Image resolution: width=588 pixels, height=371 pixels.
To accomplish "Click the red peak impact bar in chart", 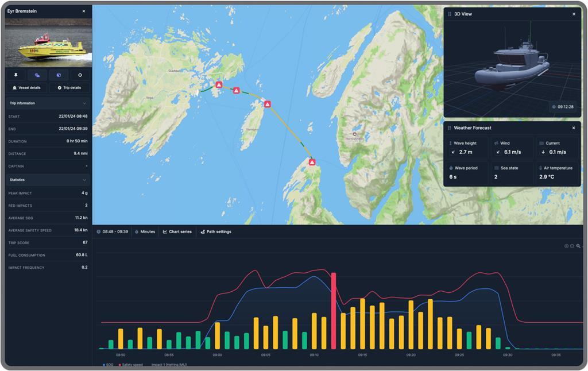I will pyautogui.click(x=333, y=310).
